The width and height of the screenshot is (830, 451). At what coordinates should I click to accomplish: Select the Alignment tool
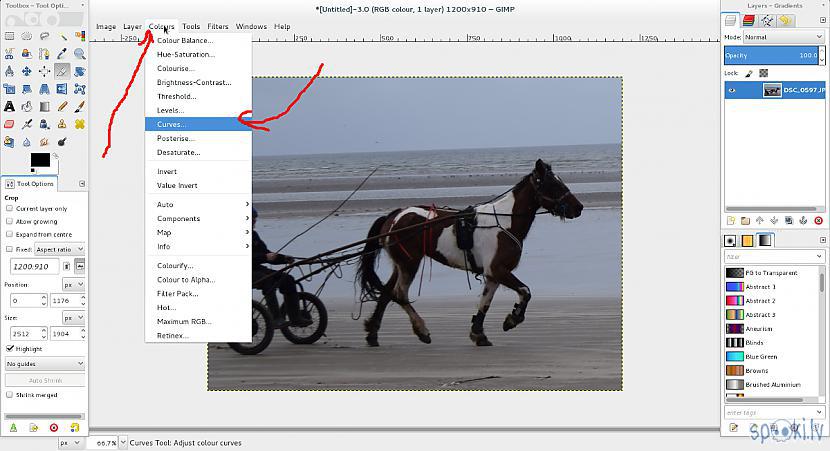[44, 71]
